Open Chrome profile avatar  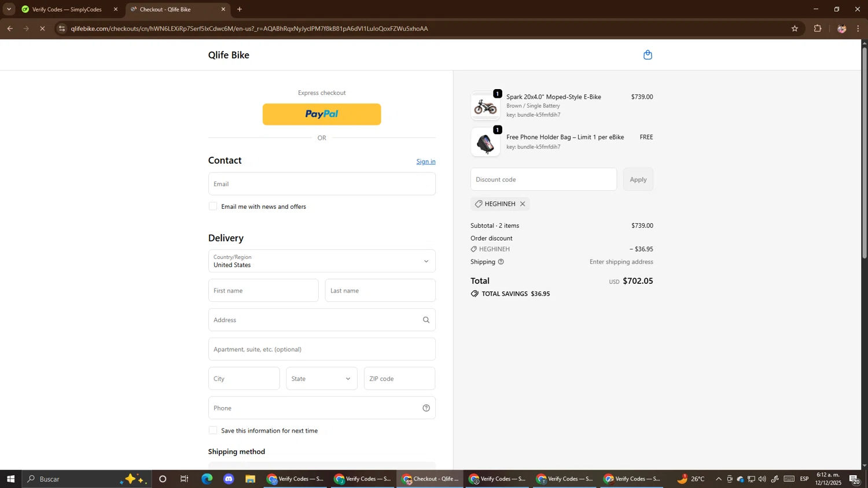[x=841, y=28]
